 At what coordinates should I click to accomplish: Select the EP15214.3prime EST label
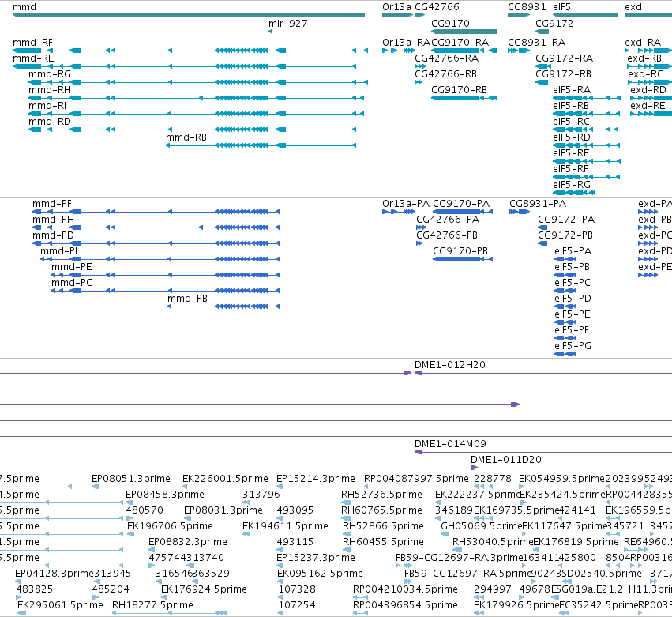tap(316, 479)
